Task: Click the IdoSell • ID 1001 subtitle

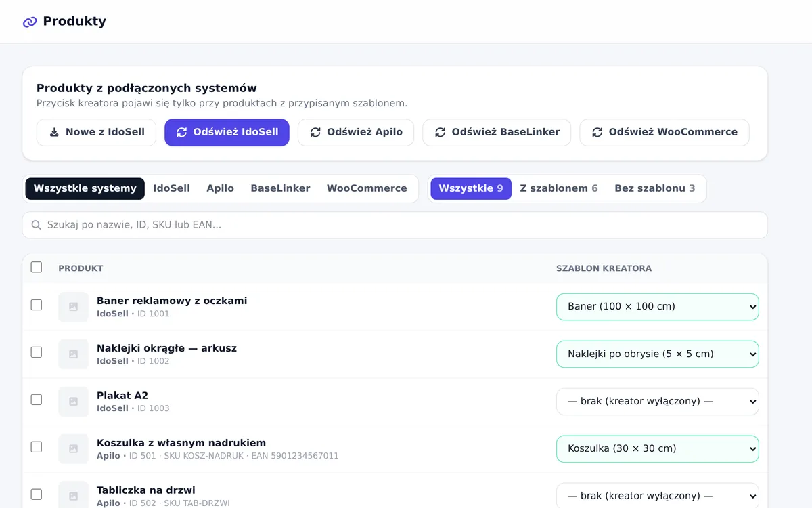Action: 133,314
